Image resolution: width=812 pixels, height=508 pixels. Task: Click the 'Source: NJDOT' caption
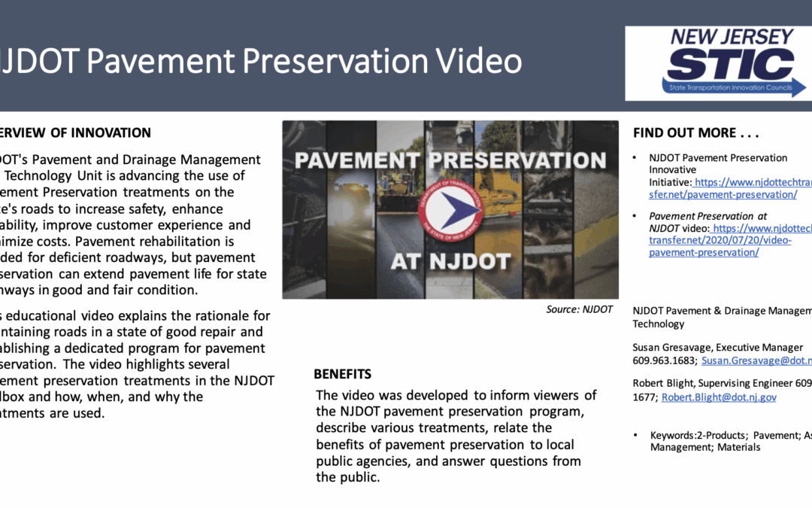(x=579, y=309)
